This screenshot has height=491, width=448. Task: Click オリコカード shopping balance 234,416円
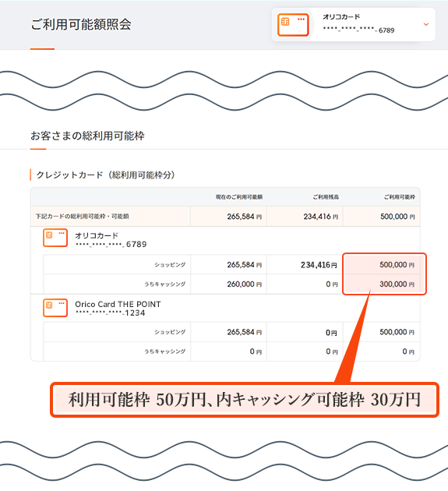319,265
